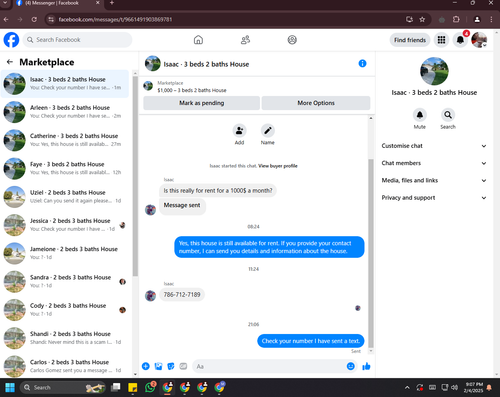Open the new browser tab button

tap(112, 3)
